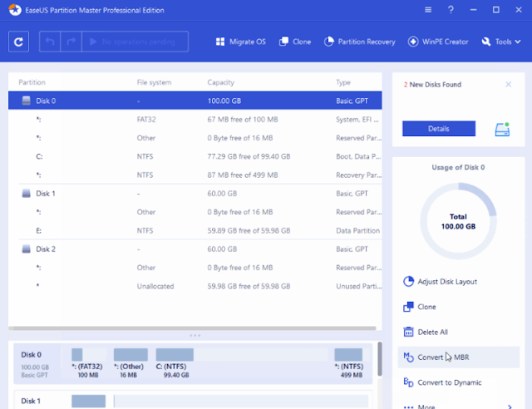Select Disk 1 row in partition list
Image resolution: width=532 pixels, height=409 pixels.
(x=195, y=194)
